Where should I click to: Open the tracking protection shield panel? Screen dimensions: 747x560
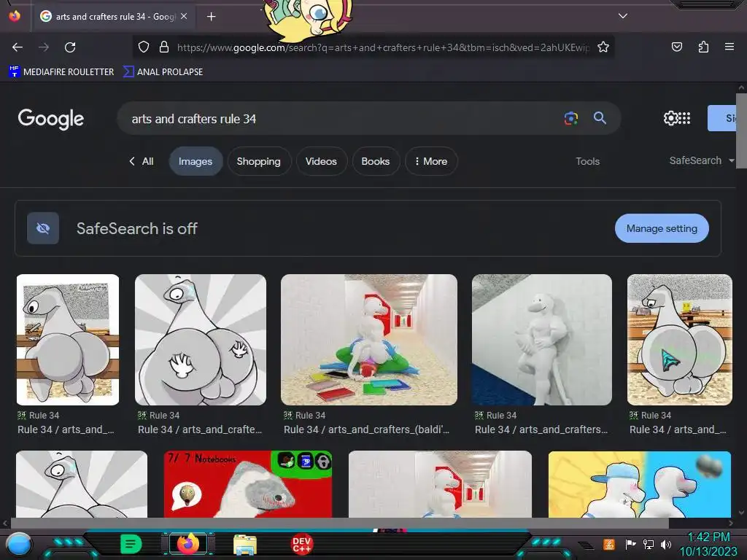(144, 47)
